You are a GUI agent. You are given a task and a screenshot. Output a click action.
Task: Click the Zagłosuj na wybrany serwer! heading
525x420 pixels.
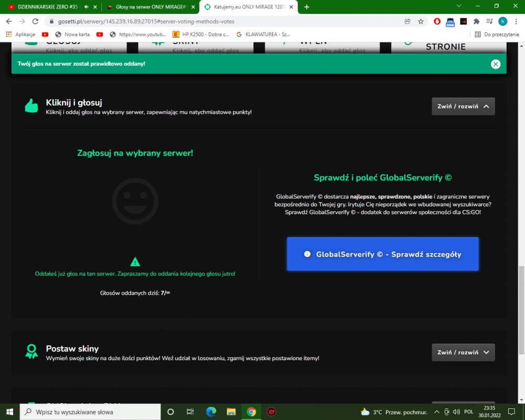[135, 153]
